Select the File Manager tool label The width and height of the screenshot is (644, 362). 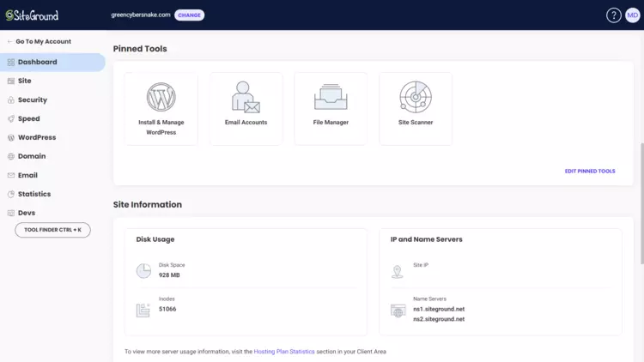pos(331,123)
